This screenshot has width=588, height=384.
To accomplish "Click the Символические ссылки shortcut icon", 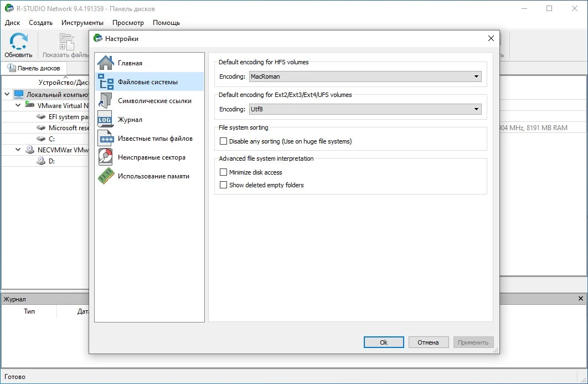I will (106, 101).
